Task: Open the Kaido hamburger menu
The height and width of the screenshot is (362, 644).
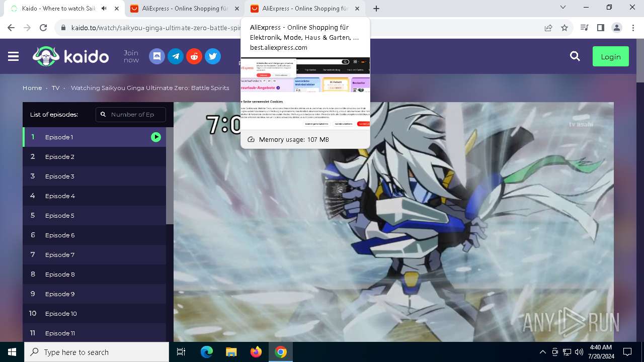Action: [x=14, y=56]
